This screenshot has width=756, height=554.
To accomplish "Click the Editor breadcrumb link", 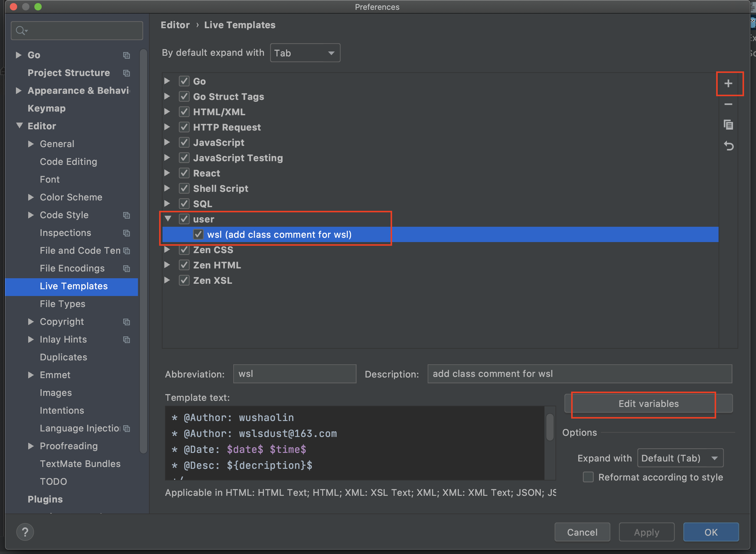I will 175,25.
